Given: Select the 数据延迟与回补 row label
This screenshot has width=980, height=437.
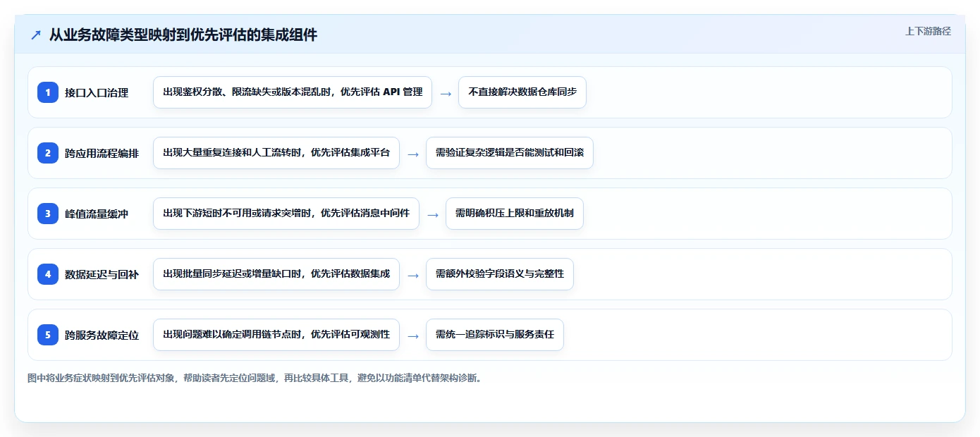Looking at the screenshot, I should [x=102, y=274].
